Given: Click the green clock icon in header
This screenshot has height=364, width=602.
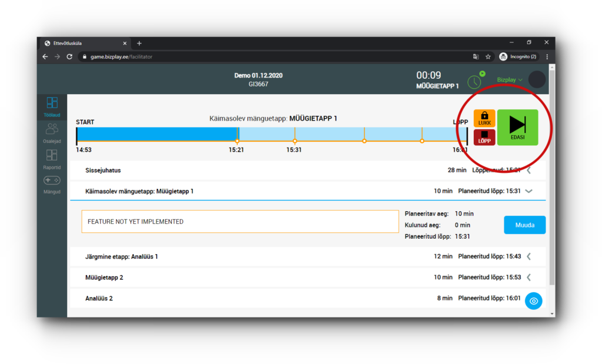Looking at the screenshot, I should click(474, 82).
